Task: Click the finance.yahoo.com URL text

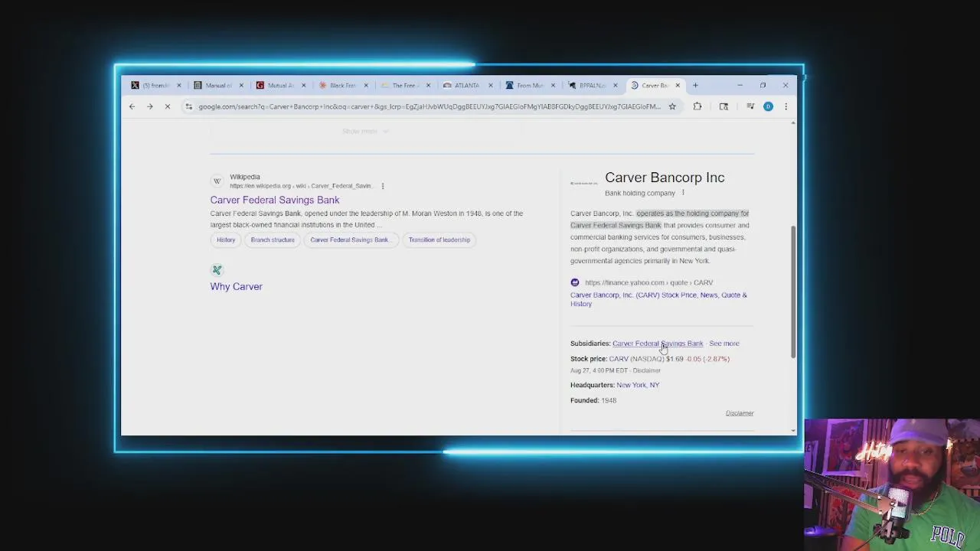Action: click(648, 282)
